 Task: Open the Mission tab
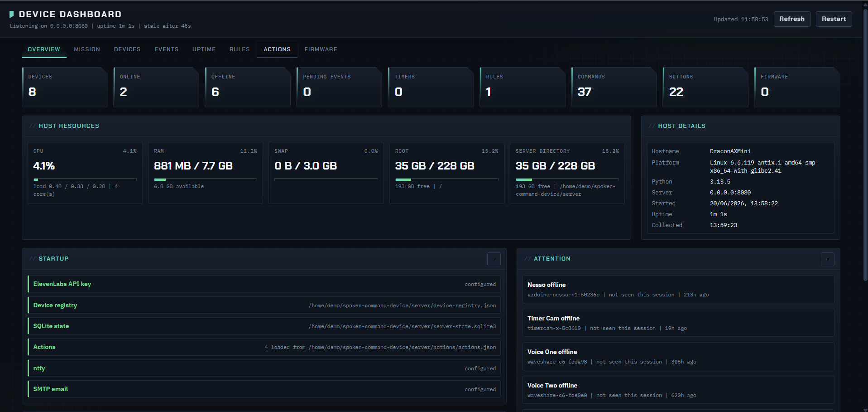pos(87,49)
